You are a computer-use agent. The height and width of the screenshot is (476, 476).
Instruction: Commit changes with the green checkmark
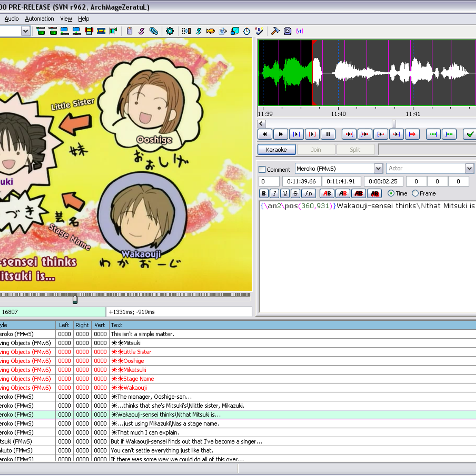pos(470,134)
